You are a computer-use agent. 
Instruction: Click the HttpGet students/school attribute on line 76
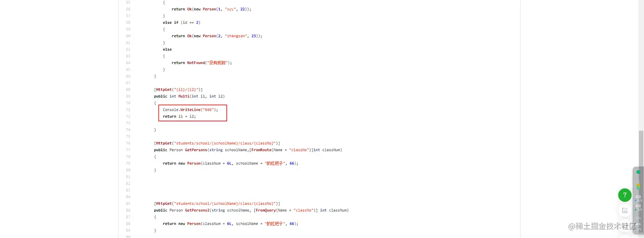(x=217, y=143)
